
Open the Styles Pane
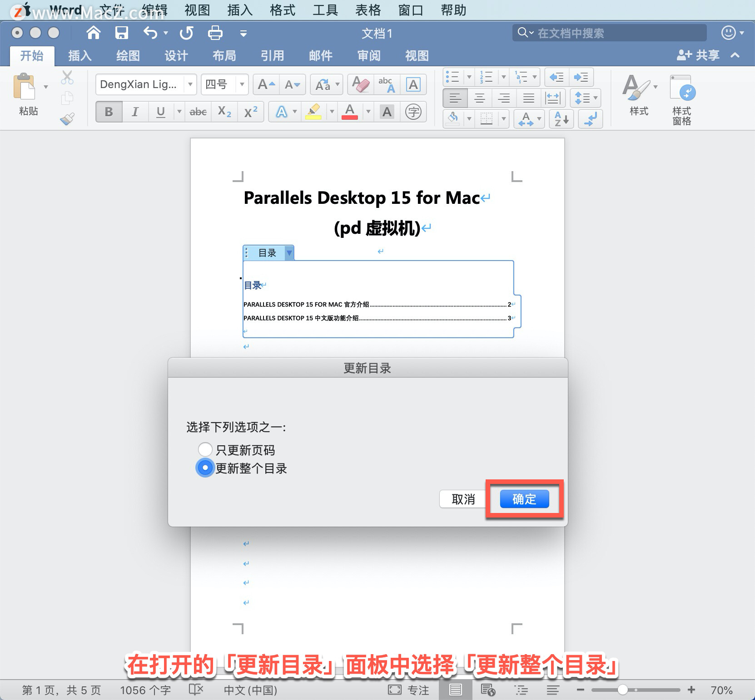[x=682, y=100]
